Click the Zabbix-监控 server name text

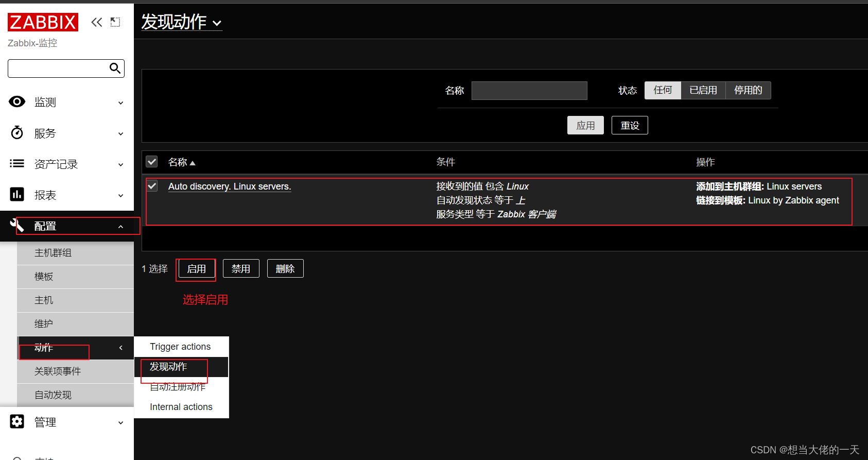32,43
